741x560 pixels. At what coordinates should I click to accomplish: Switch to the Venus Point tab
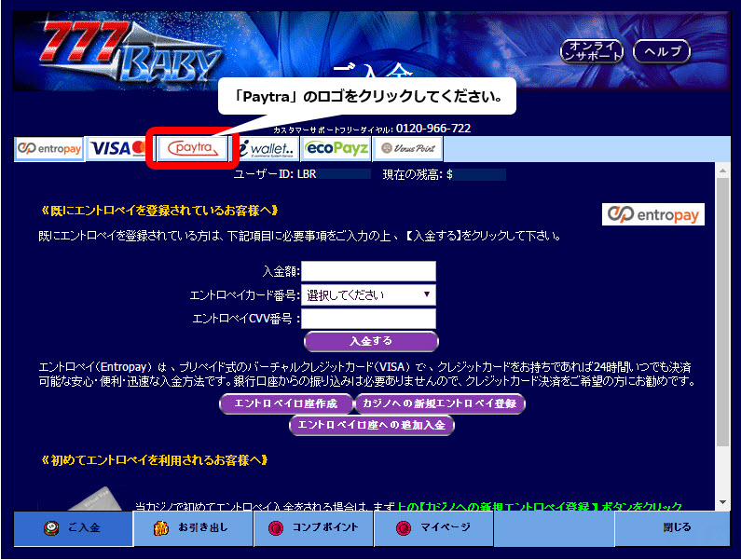point(408,149)
